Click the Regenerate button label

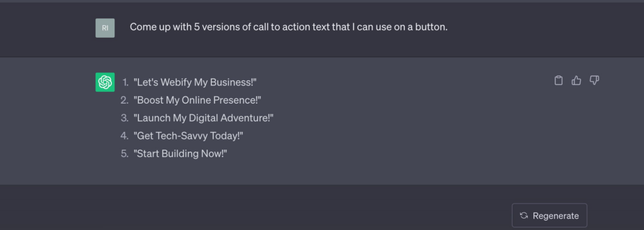(556, 216)
